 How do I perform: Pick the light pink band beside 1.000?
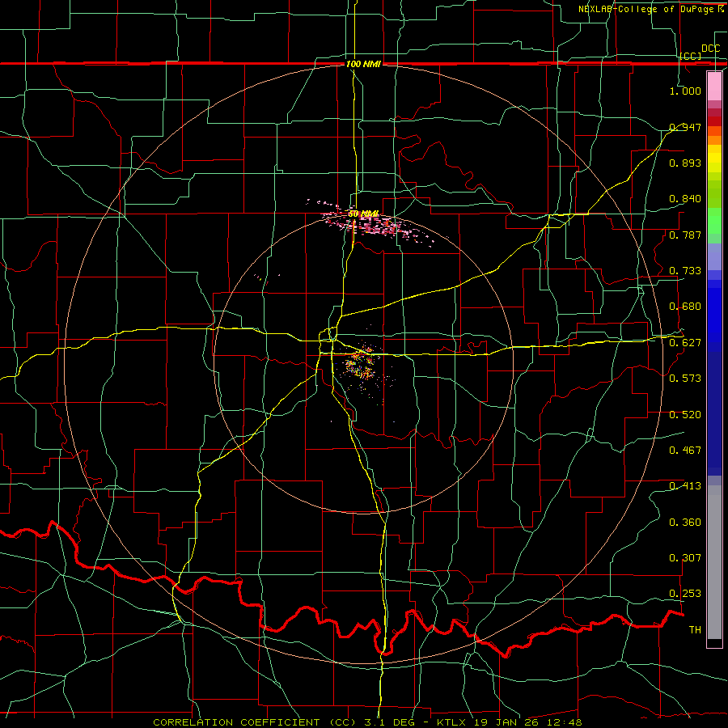coord(714,87)
